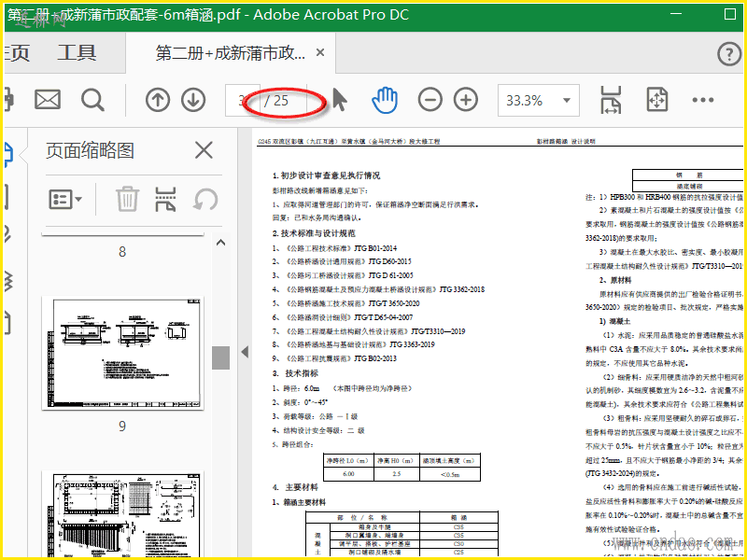Viewport: 747px width, 560px height.
Task: Click heading 3. 技术指标
Action: coord(295,373)
